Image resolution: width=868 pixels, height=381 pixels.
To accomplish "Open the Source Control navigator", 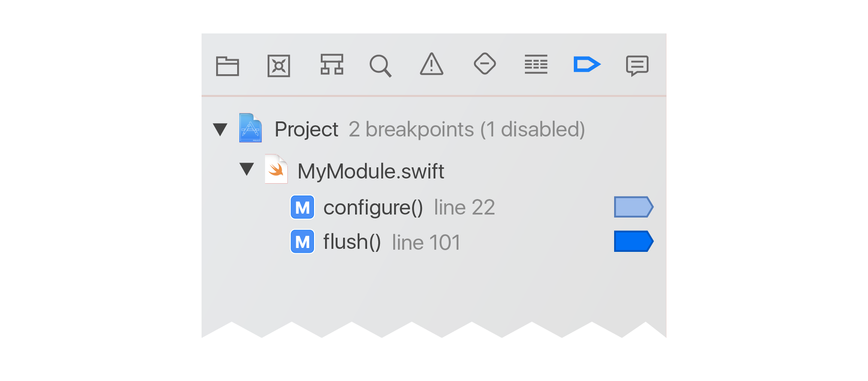I will coord(279,66).
